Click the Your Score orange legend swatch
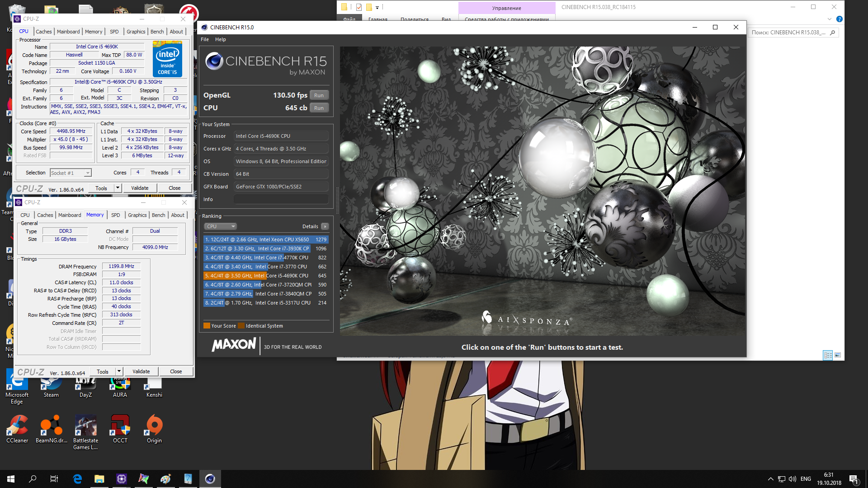 [207, 326]
